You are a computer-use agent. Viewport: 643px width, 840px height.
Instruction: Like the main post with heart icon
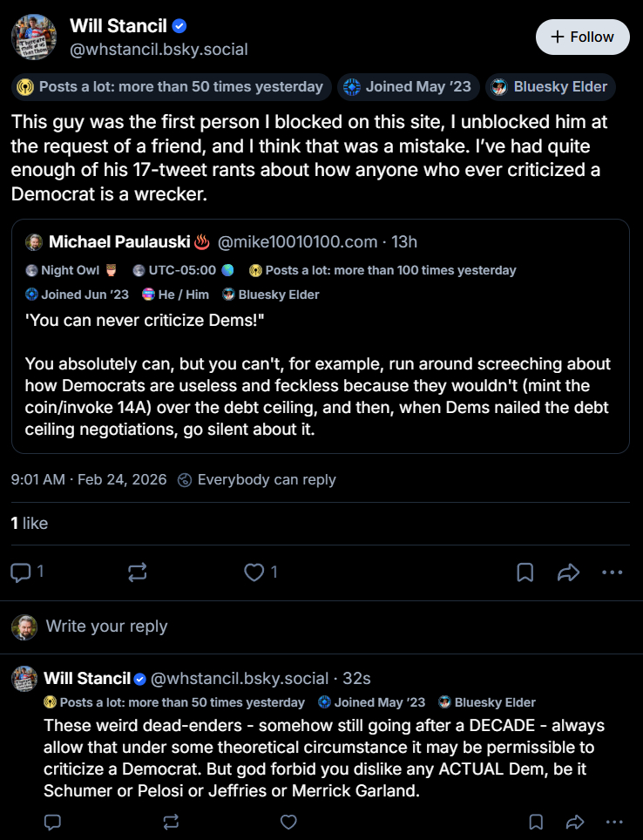pos(254,572)
